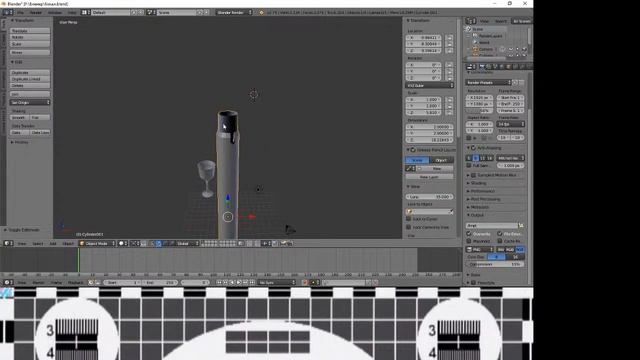Click the Playback menu in timeline
This screenshot has width=640, height=360.
76,282
